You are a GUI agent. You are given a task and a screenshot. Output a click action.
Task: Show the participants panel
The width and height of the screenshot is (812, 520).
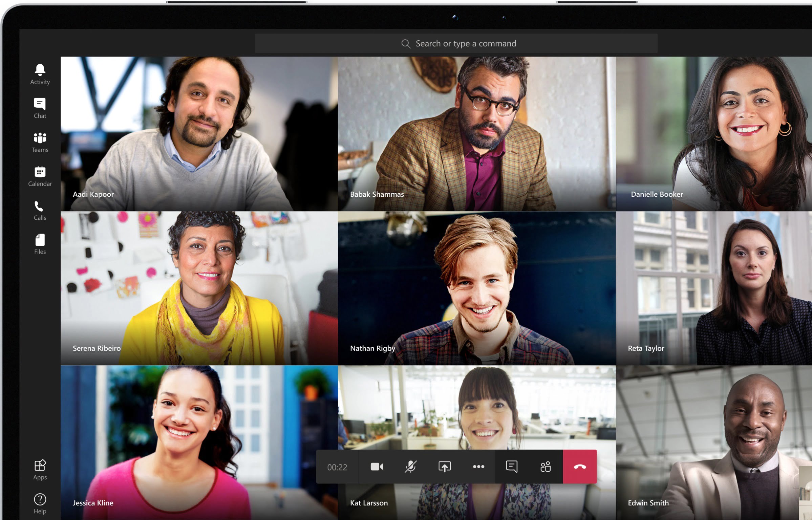tap(546, 467)
